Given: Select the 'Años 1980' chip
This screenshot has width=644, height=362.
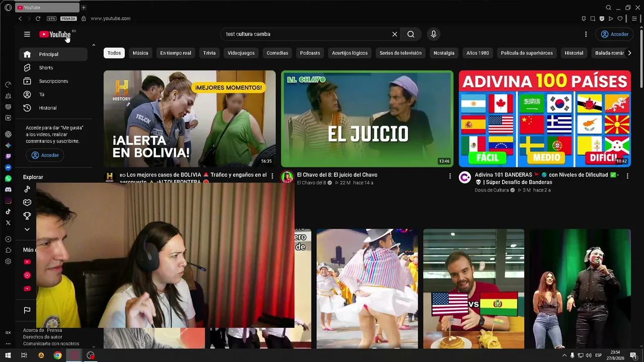Looking at the screenshot, I should [x=477, y=53].
